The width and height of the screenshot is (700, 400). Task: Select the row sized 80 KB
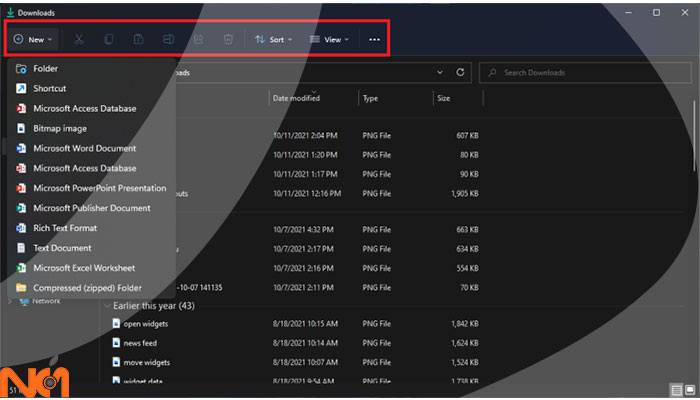[x=469, y=154]
